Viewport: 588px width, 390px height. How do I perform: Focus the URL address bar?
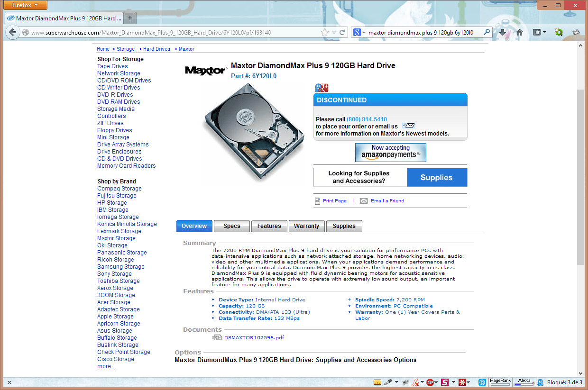pyautogui.click(x=175, y=33)
